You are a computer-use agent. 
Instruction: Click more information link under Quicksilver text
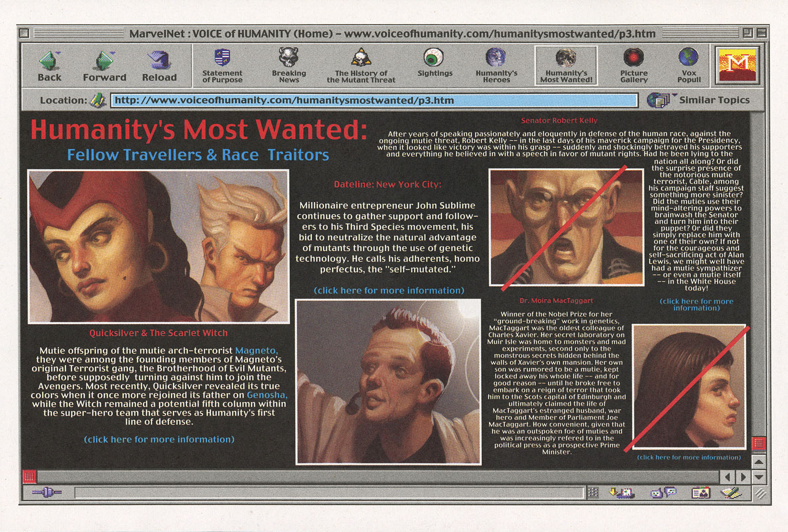point(159,440)
